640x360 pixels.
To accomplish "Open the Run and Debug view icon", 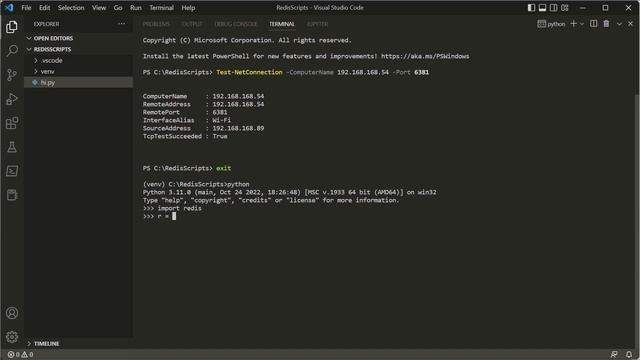I will tap(12, 99).
